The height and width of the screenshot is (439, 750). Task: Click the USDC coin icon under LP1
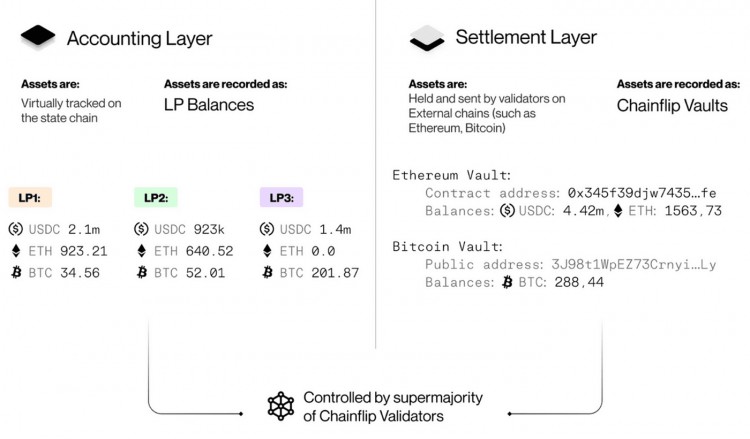16,229
